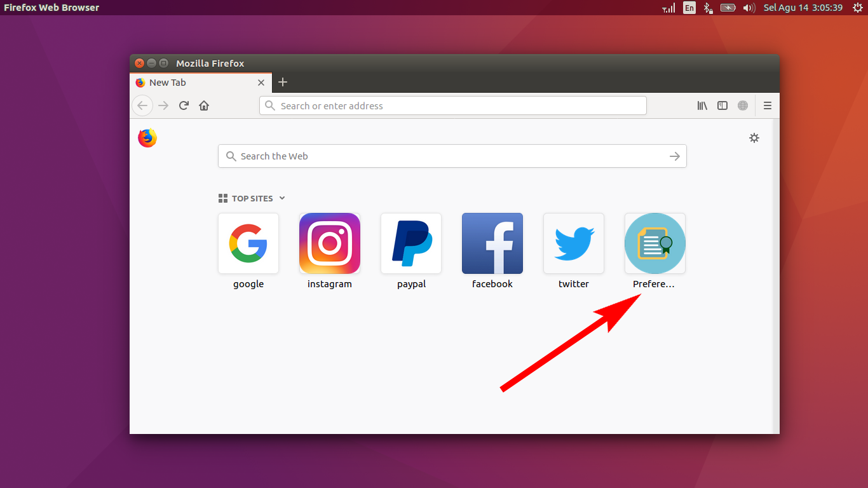
Task: Close the Mozilla Firefox window
Action: (x=139, y=63)
